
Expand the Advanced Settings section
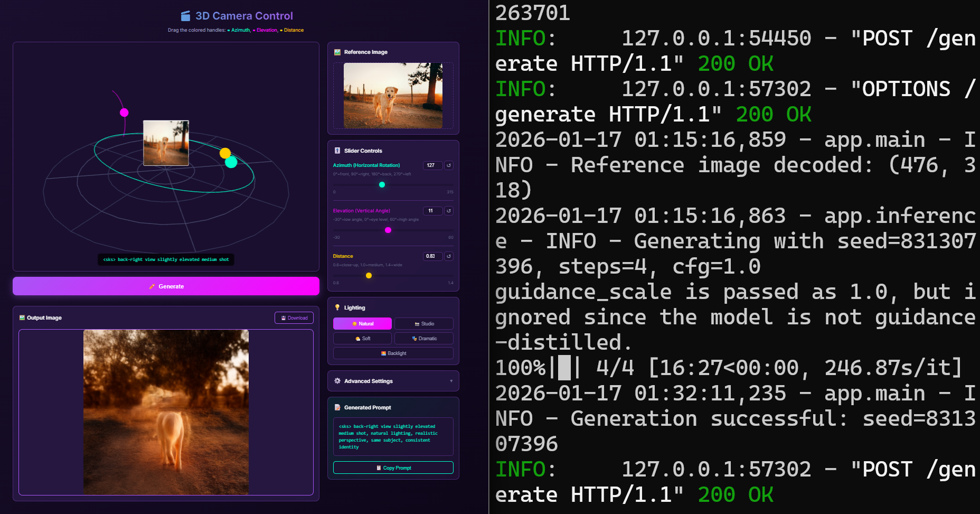tap(393, 380)
